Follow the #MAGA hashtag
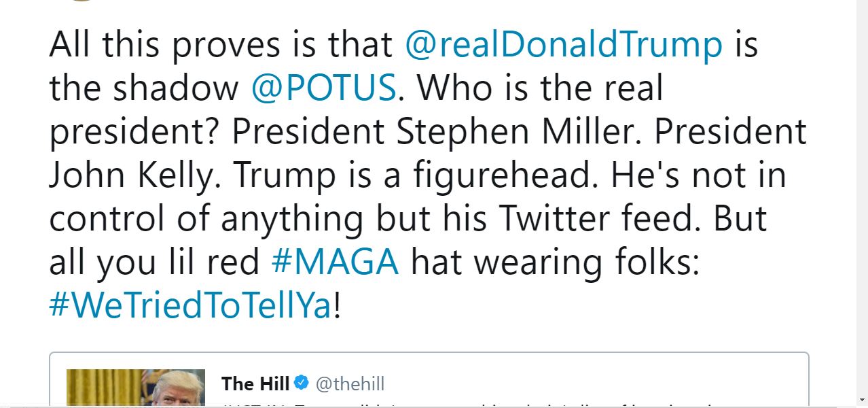This screenshot has width=868, height=408. coord(335,262)
